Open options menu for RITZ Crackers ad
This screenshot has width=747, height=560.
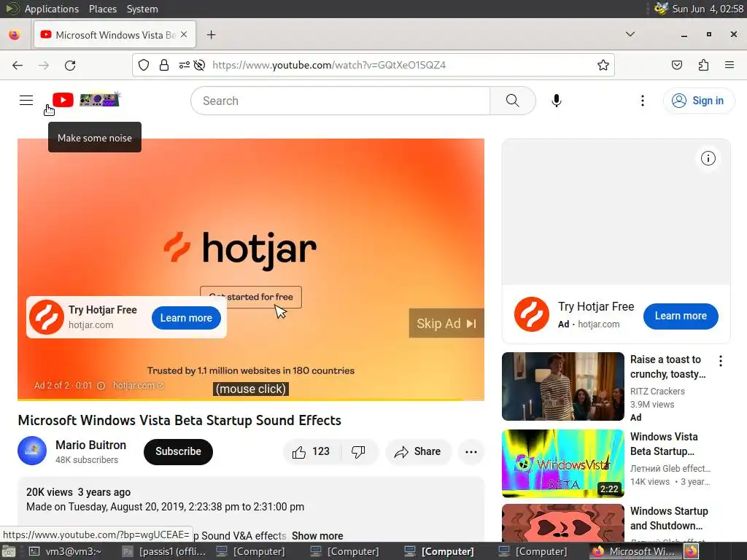(x=721, y=361)
